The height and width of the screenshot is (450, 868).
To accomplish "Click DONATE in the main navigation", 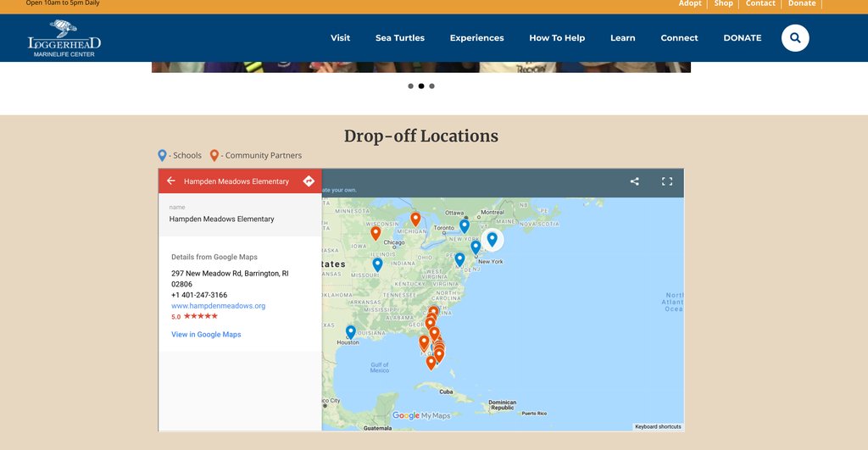I will click(743, 37).
